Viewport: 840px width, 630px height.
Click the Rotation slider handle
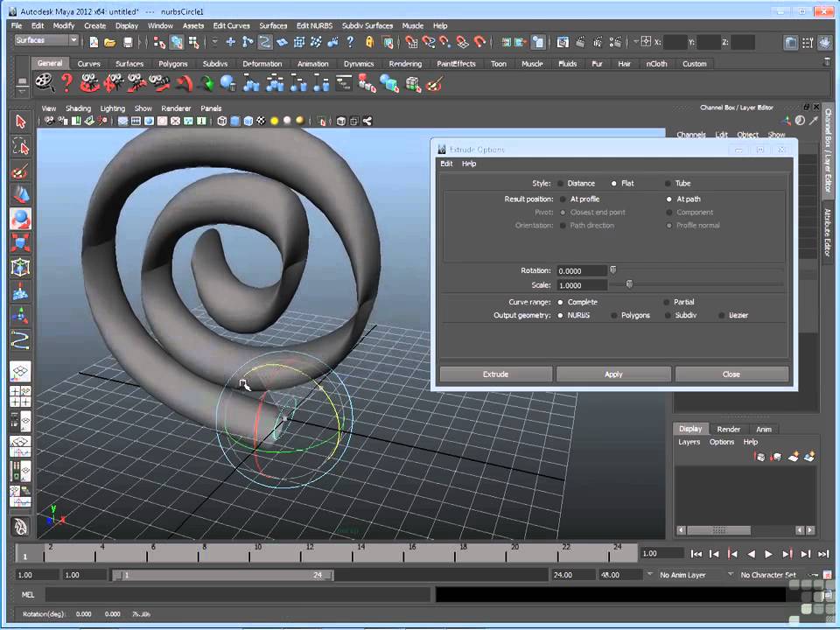click(613, 269)
